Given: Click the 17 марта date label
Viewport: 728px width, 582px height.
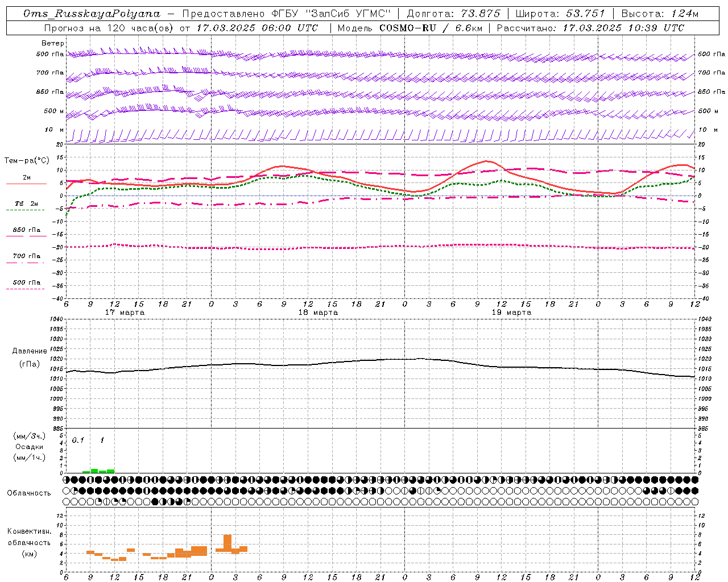Looking at the screenshot, I should click(x=125, y=313).
